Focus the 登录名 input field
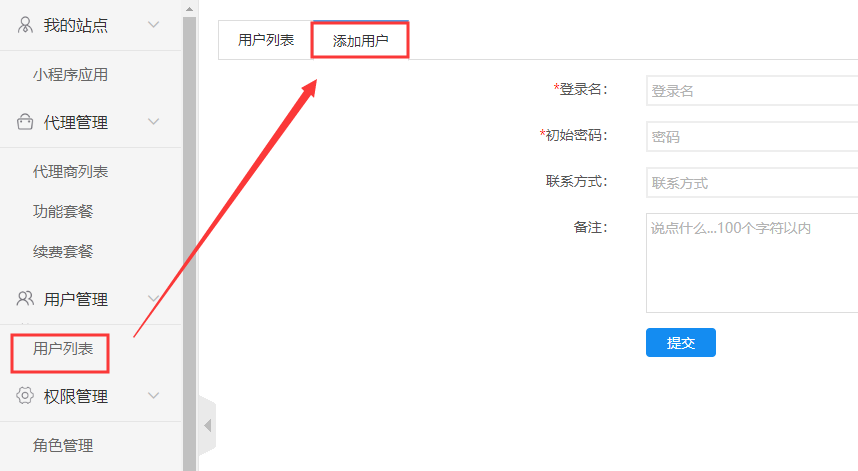Viewport: 858px width, 471px height. 752,90
